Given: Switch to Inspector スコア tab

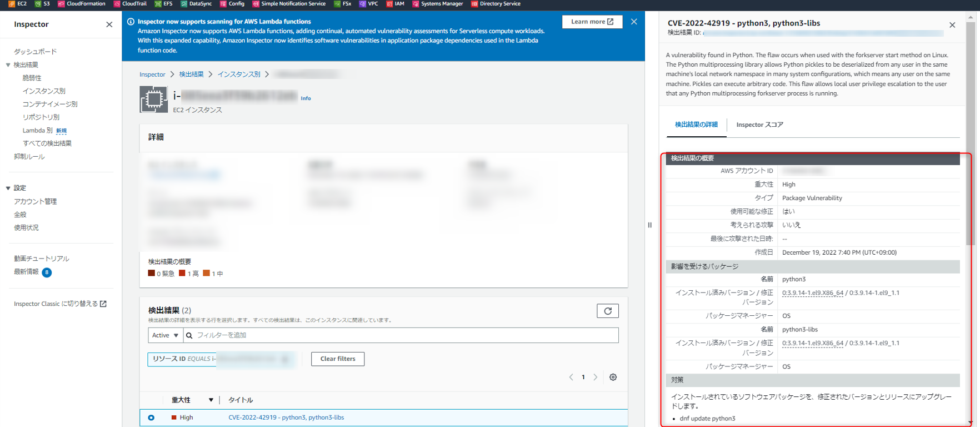Looking at the screenshot, I should (x=759, y=125).
